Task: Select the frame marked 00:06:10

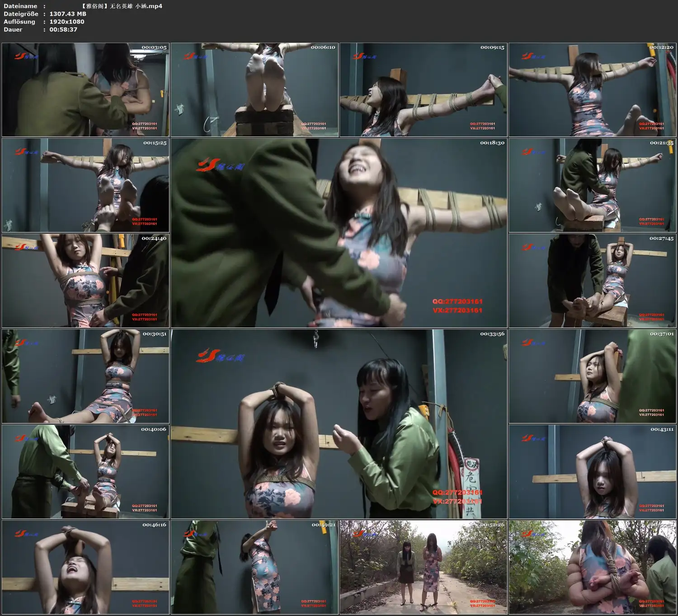Action: tap(254, 90)
